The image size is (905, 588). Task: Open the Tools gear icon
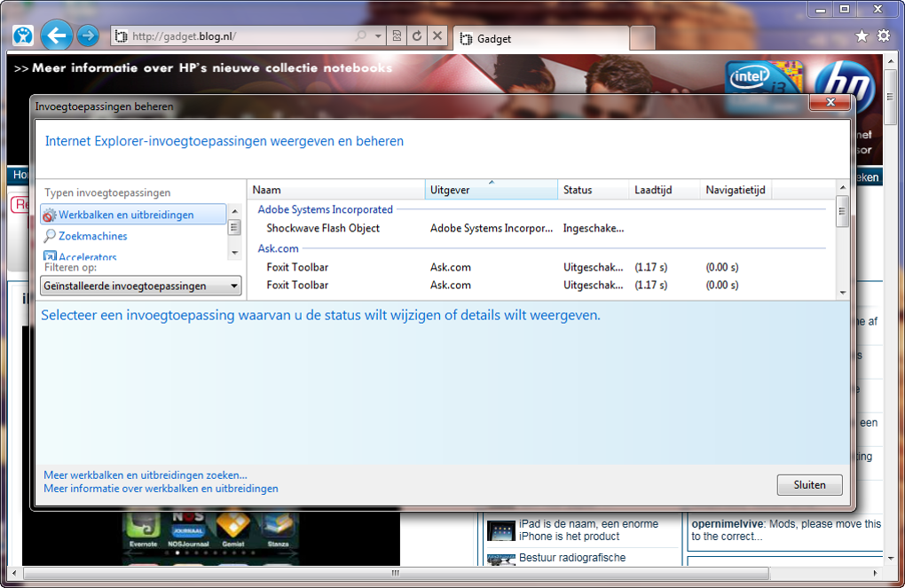tap(884, 35)
